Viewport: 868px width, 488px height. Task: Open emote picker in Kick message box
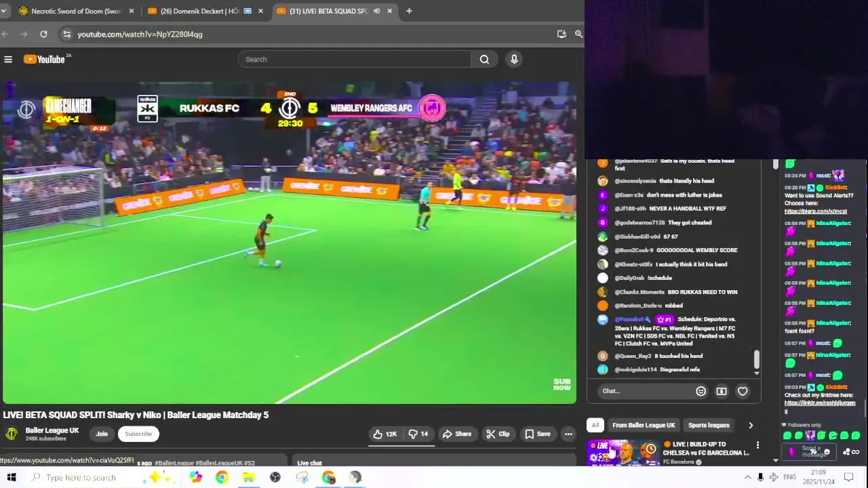(827, 452)
